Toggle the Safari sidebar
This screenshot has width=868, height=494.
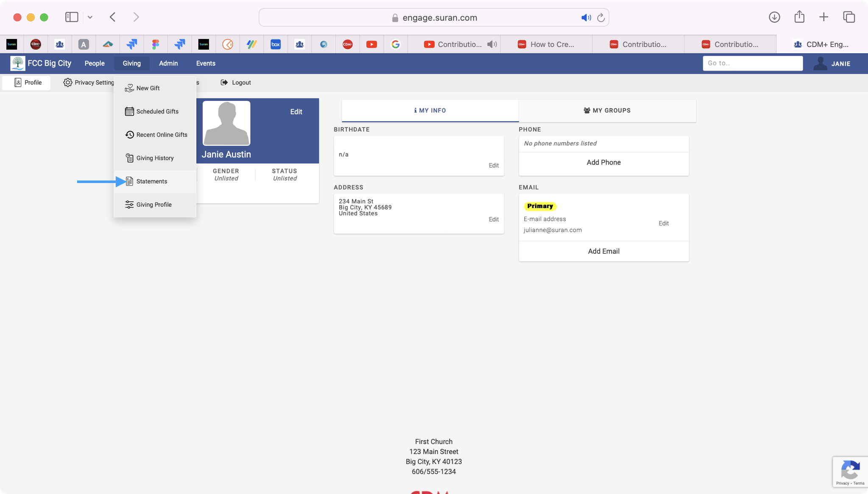71,17
